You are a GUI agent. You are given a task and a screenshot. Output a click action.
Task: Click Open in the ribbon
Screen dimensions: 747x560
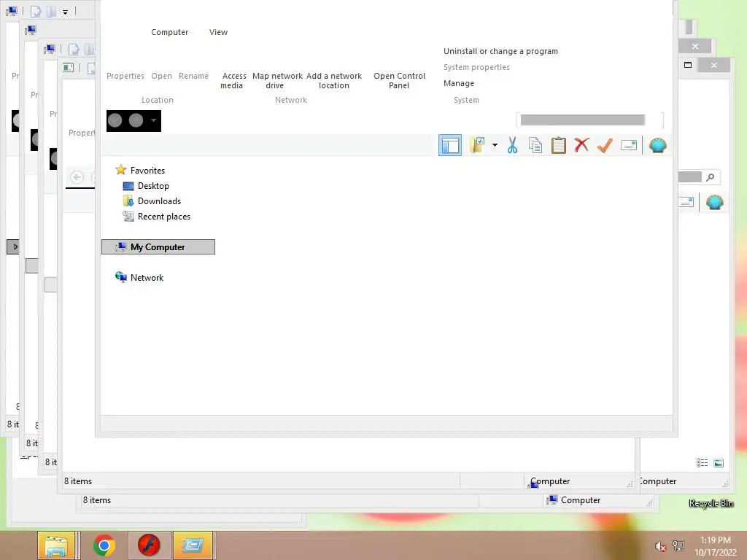161,76
